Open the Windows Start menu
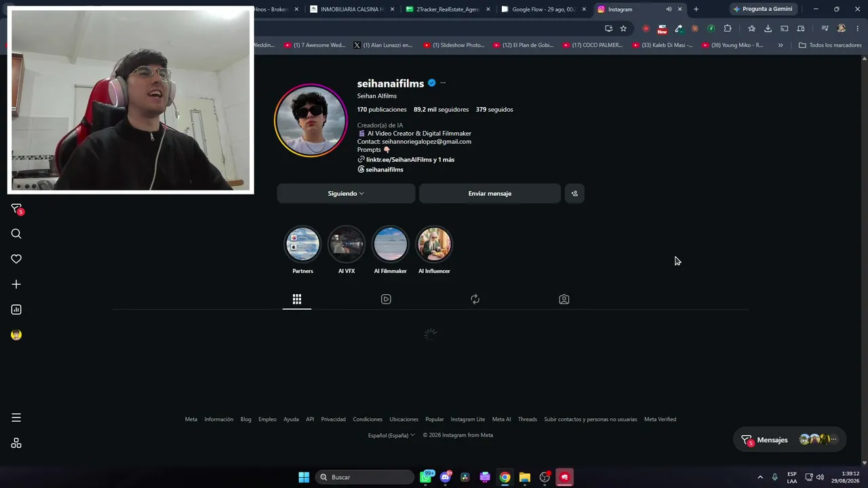 pos(304,477)
